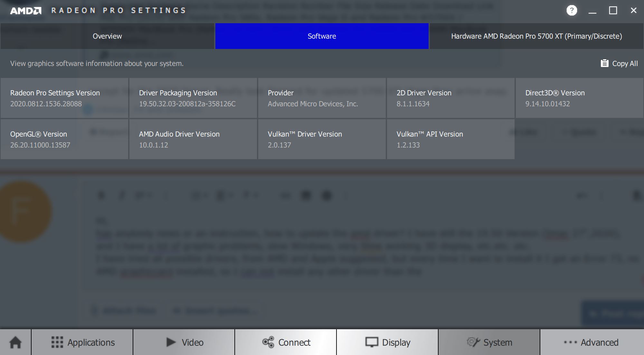
Task: Click Direct3D value 9.14.10.01432
Action: coord(548,104)
